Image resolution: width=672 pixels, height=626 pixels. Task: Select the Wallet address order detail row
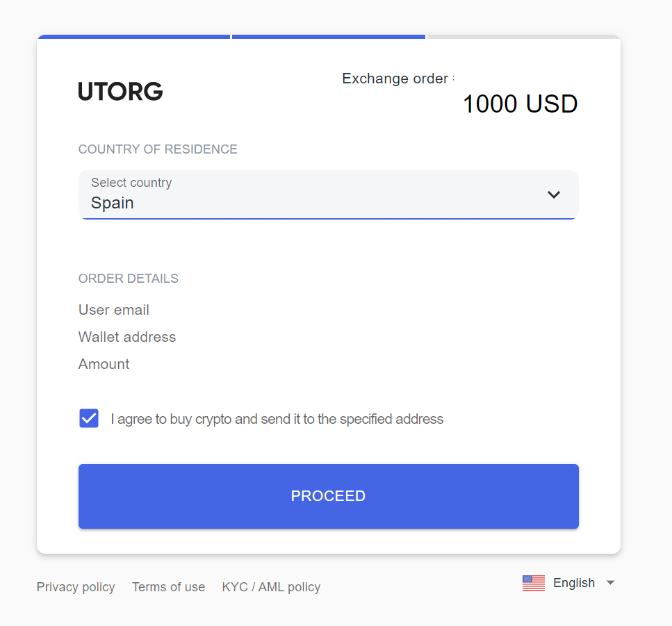pyautogui.click(x=127, y=337)
